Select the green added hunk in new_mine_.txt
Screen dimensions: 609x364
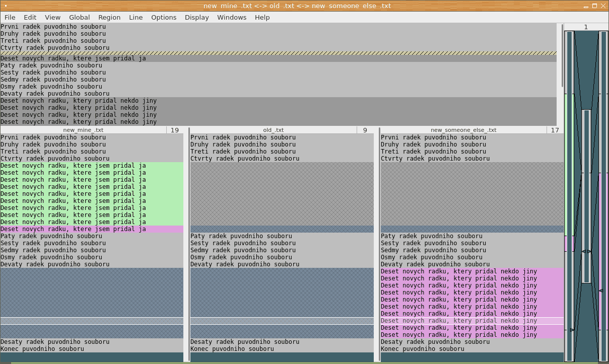[x=92, y=193]
